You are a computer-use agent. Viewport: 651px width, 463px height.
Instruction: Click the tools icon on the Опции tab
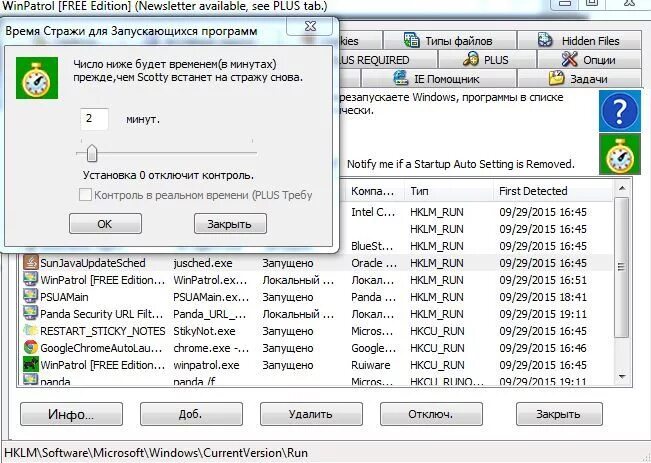pos(569,59)
